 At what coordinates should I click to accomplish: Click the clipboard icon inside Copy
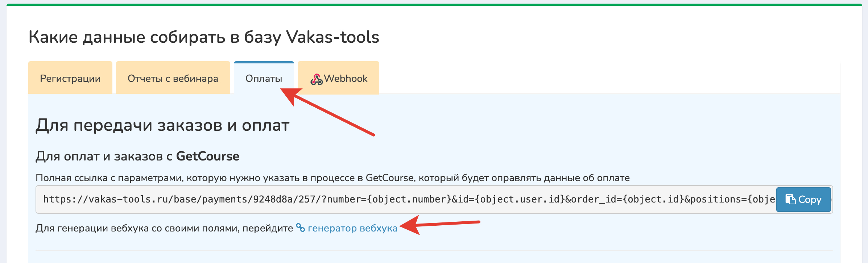(790, 199)
